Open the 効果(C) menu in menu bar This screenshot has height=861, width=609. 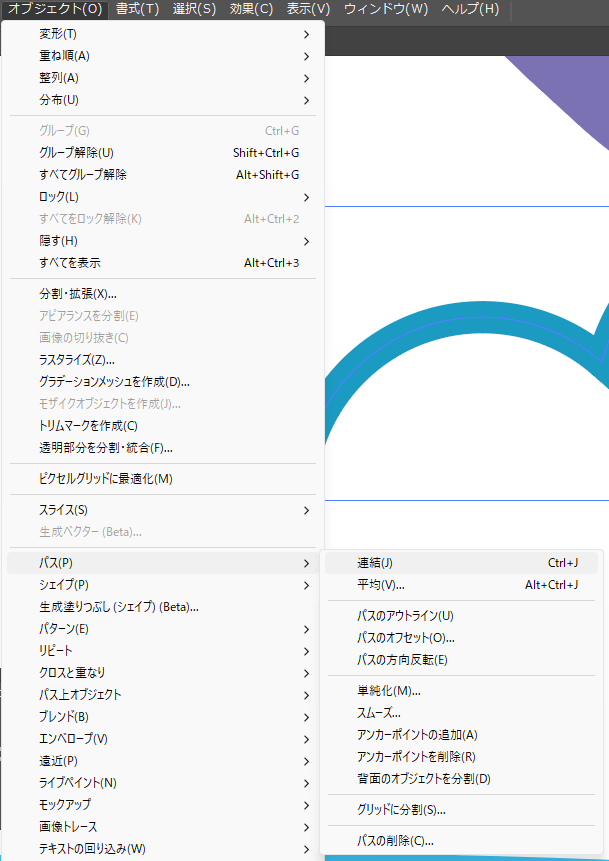pos(250,9)
